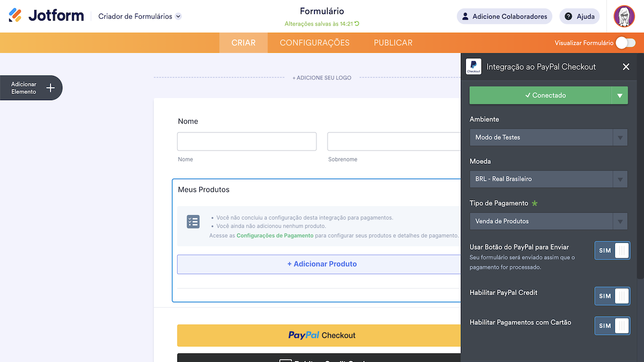Click the person icon in Adicione Colaboradores
The image size is (644, 362).
click(x=465, y=17)
